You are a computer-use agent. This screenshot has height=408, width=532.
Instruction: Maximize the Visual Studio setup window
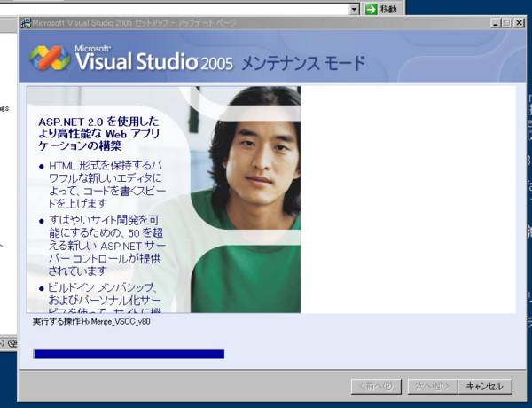[507, 23]
